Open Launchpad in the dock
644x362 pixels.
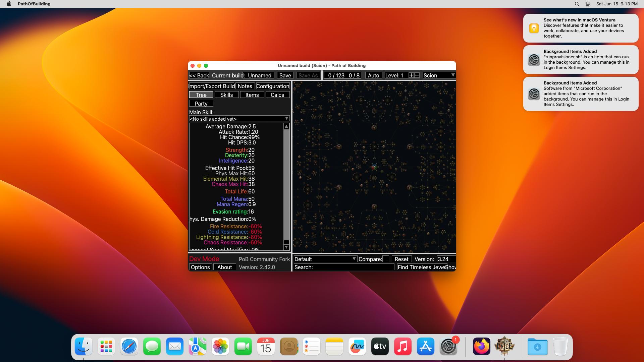(x=106, y=346)
